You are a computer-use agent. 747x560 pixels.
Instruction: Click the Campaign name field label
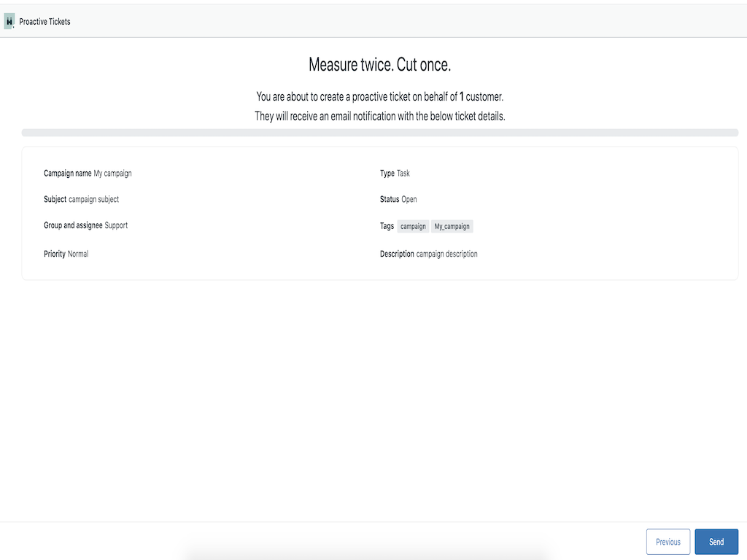point(68,174)
